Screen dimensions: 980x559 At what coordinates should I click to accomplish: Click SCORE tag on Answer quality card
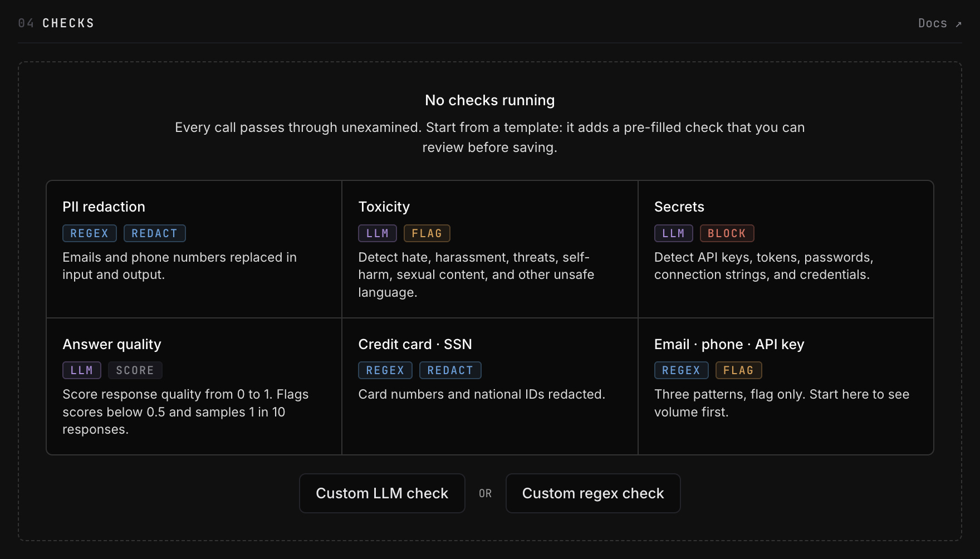click(135, 370)
